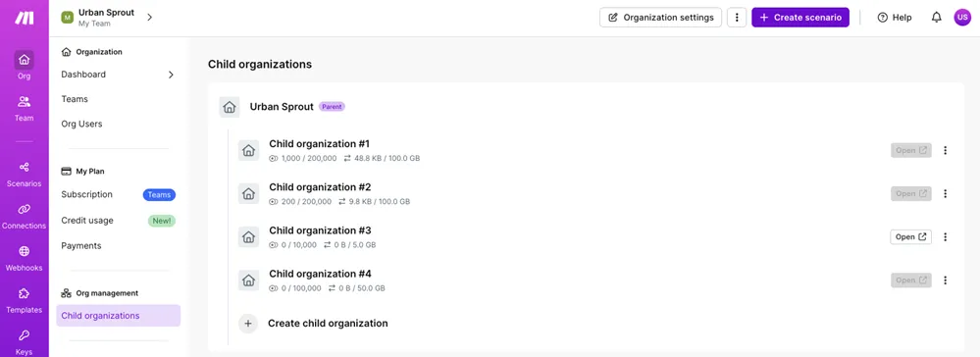Open the Subscription page
This screenshot has height=357, width=980.
(x=87, y=194)
